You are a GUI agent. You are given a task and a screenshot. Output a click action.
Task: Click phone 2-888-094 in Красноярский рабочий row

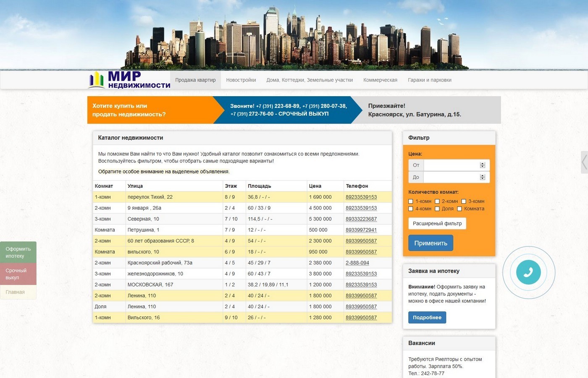[x=357, y=263]
